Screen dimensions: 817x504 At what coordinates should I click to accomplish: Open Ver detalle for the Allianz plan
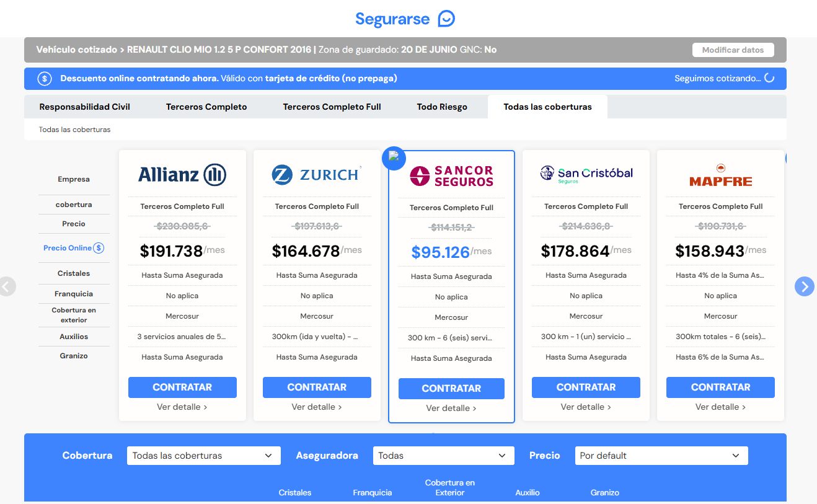[x=182, y=407]
